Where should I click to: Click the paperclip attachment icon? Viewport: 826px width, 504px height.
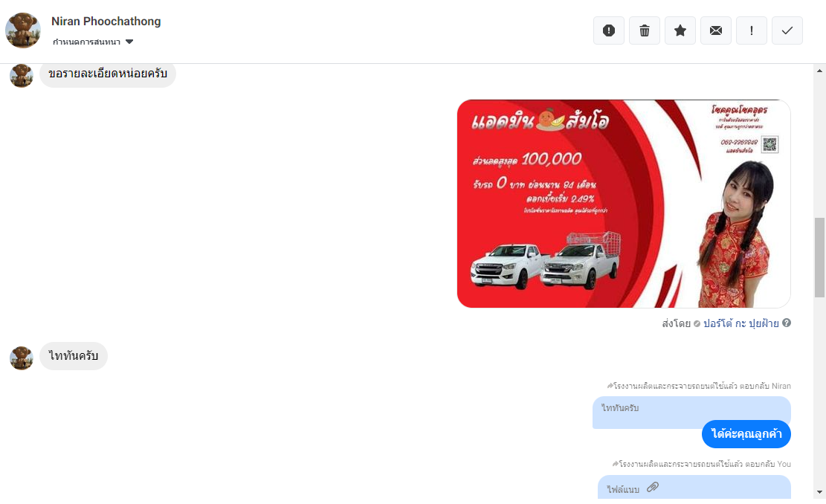[x=653, y=487]
